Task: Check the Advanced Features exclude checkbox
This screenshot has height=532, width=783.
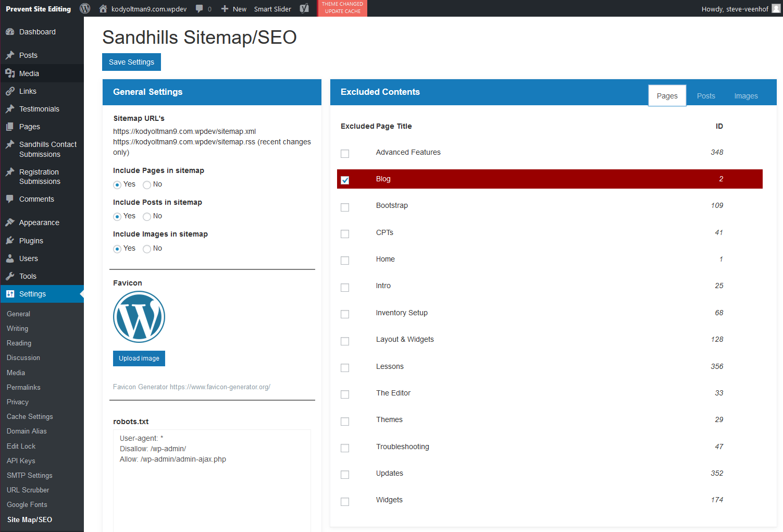Action: [x=345, y=154]
